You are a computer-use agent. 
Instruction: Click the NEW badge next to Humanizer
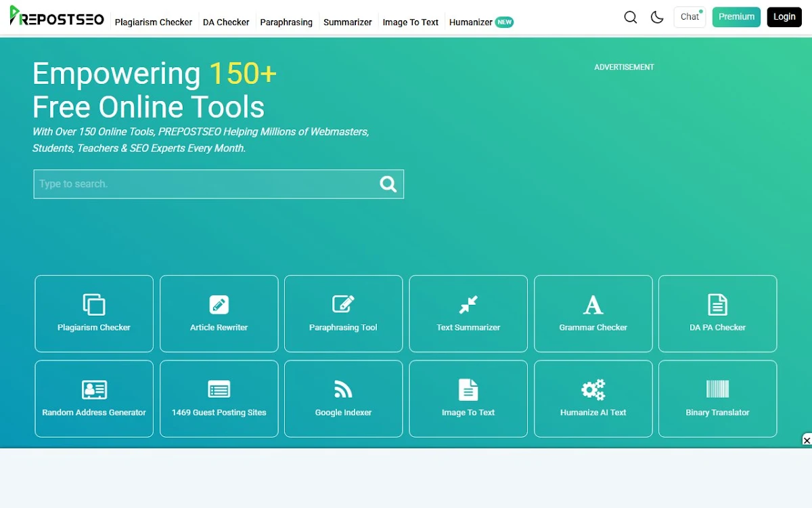pyautogui.click(x=505, y=22)
